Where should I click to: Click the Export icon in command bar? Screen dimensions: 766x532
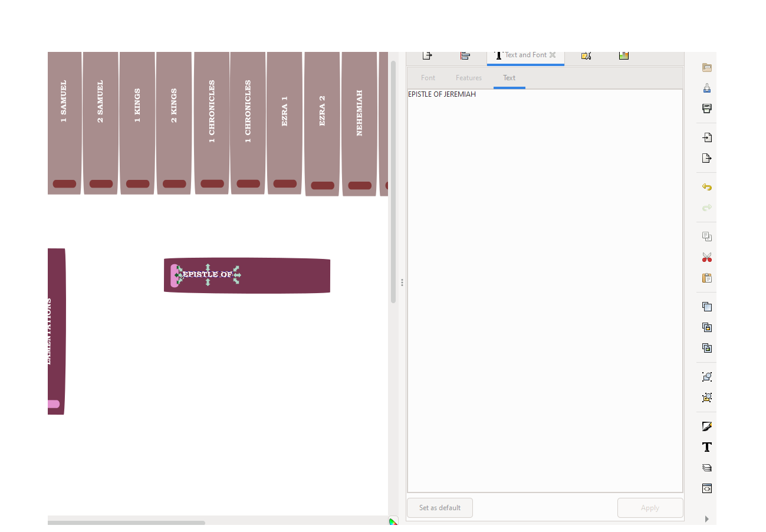point(706,158)
